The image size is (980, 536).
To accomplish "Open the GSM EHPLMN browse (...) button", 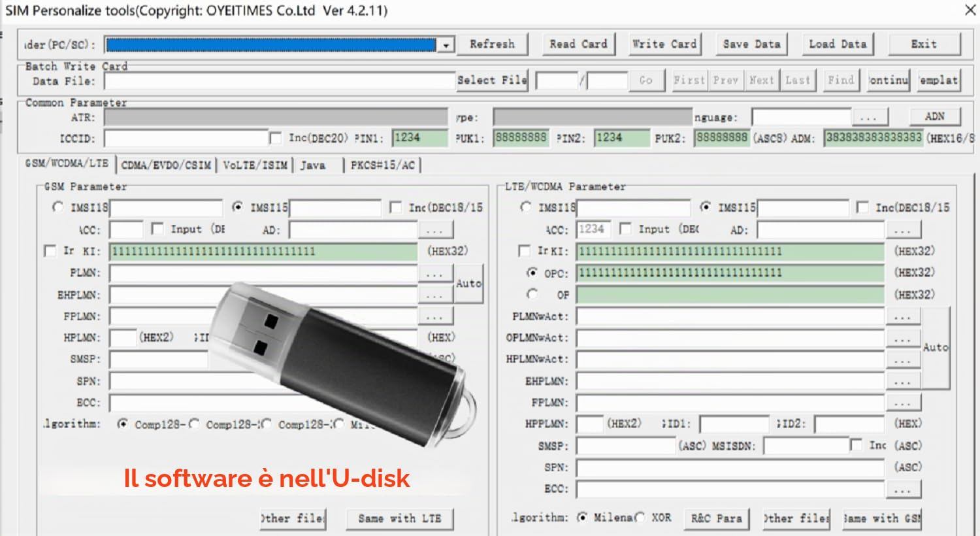I will pos(434,295).
